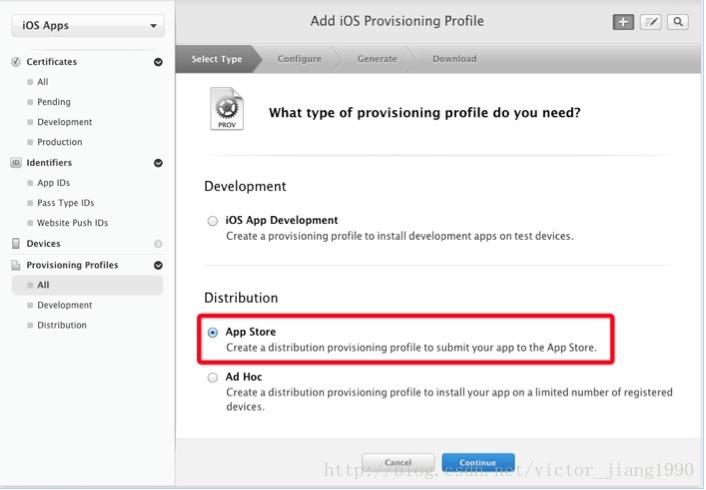Click the PROV provisioning file icon

tap(227, 109)
